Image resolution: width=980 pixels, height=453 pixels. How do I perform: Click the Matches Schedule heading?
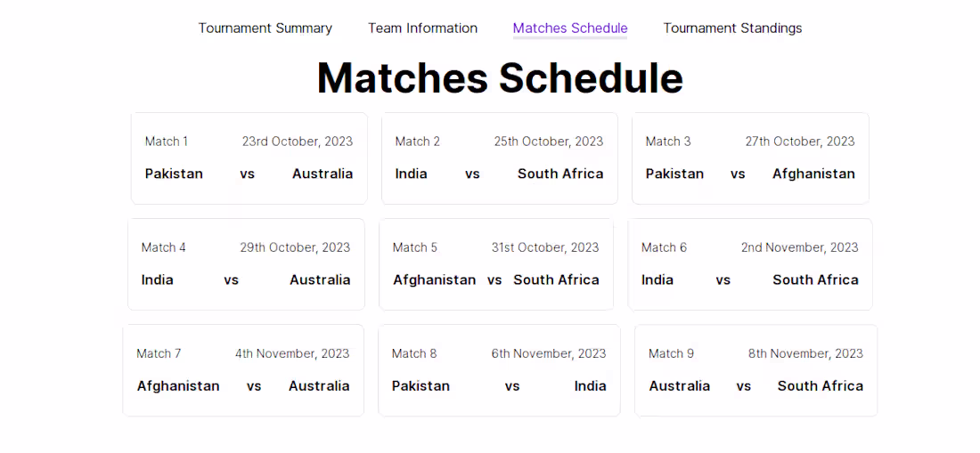pos(500,77)
